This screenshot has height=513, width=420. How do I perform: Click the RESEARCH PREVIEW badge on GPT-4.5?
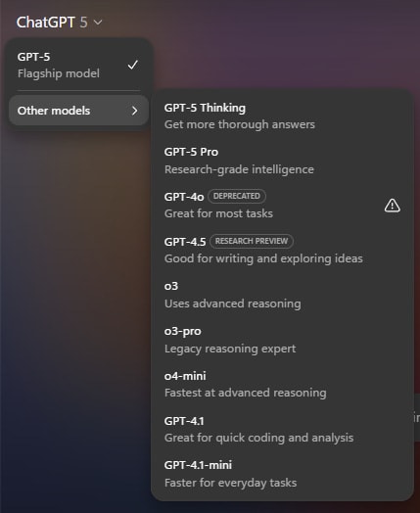[252, 241]
